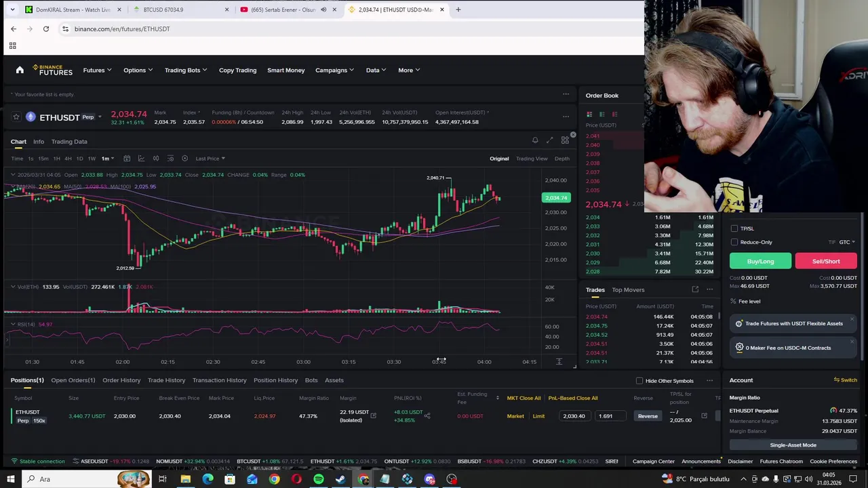868x488 pixels.
Task: Open the Copy Trading link
Action: [237, 70]
